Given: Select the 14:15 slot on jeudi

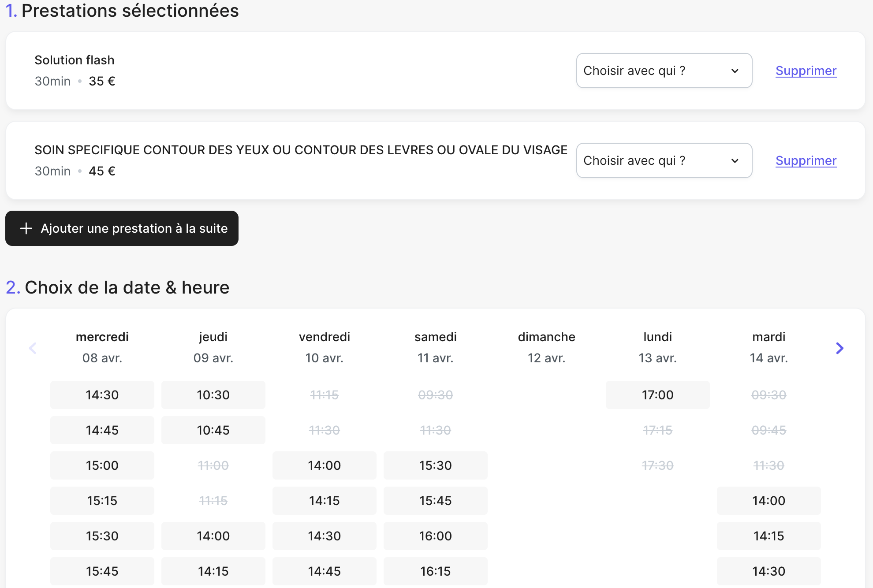Looking at the screenshot, I should click(x=213, y=571).
